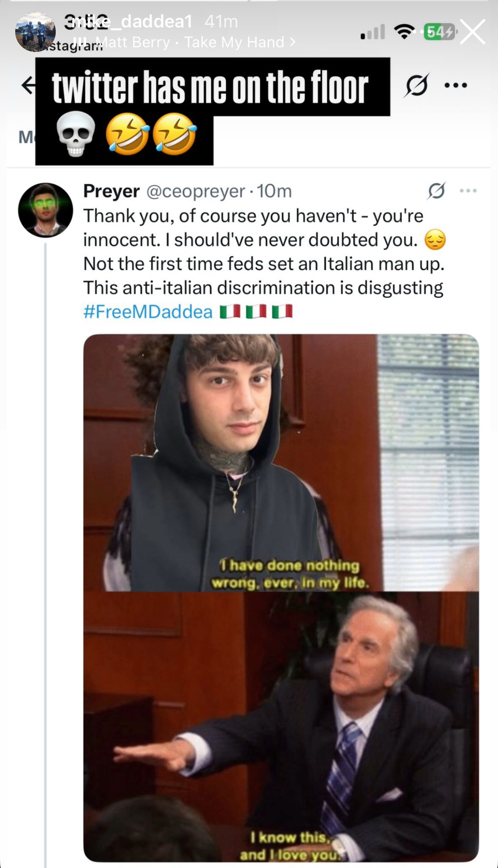Tap the Grok icon in header
498x868 pixels.
(417, 85)
